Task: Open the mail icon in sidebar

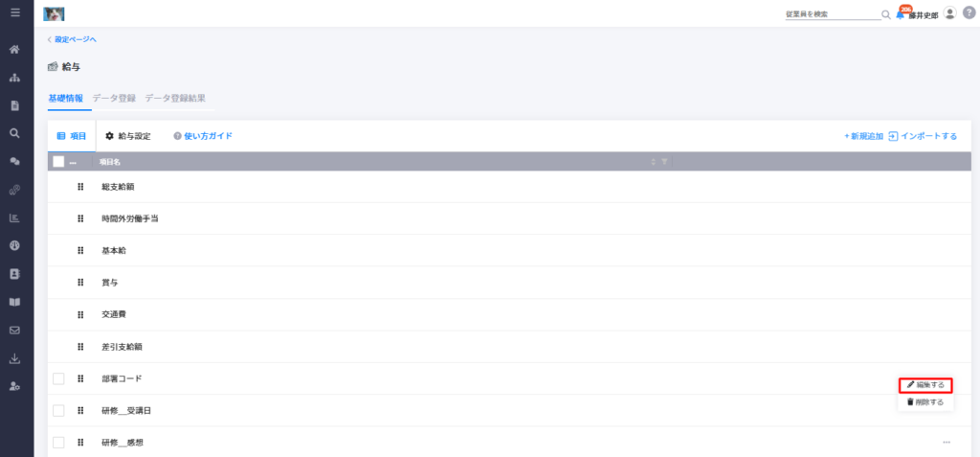Action: coord(15,330)
